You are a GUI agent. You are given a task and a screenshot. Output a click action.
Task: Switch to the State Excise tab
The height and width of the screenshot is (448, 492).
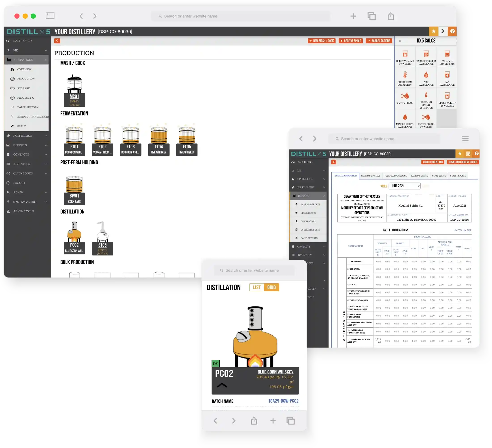point(439,175)
